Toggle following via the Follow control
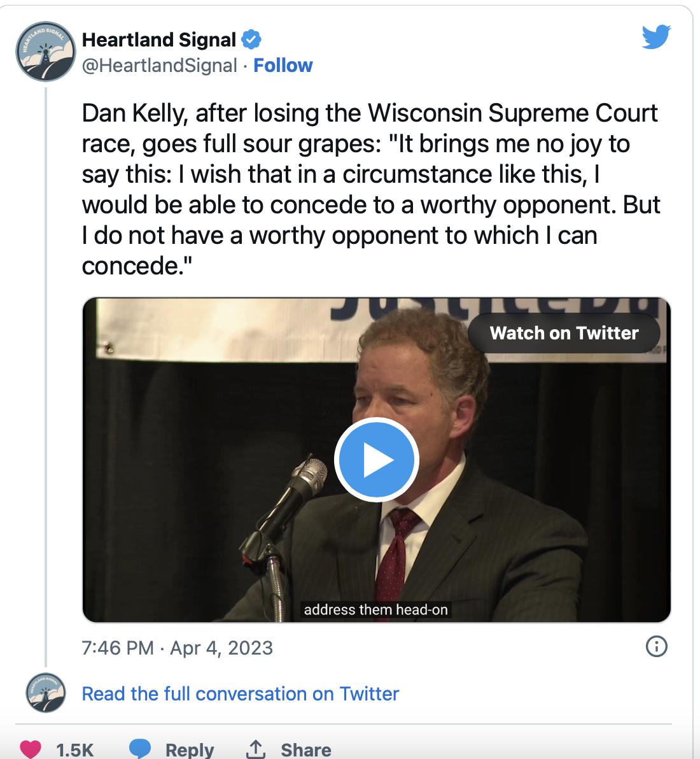This screenshot has height=759, width=700. 284,65
